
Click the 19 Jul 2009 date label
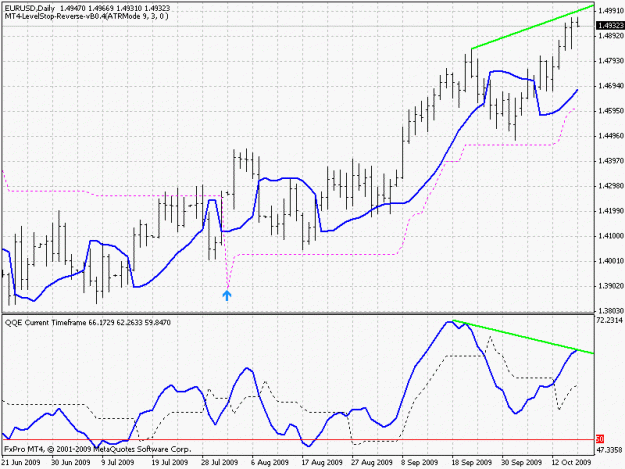(x=170, y=462)
